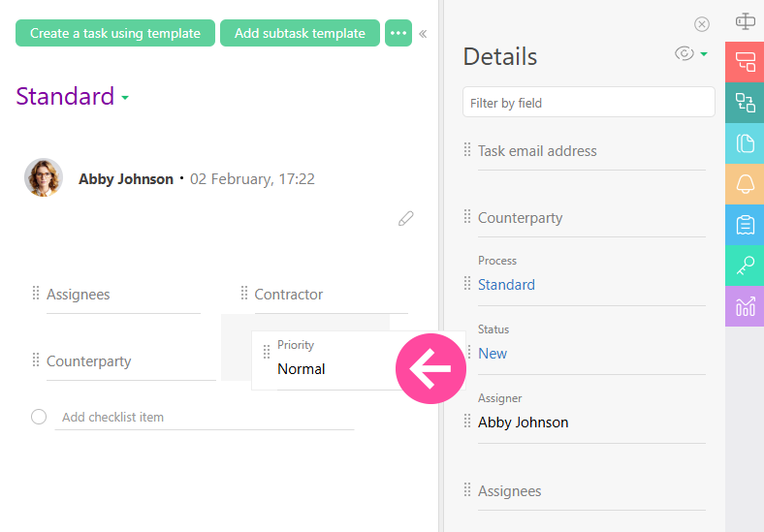Open the Standard process link in Details
The image size is (764, 532).
pos(506,285)
